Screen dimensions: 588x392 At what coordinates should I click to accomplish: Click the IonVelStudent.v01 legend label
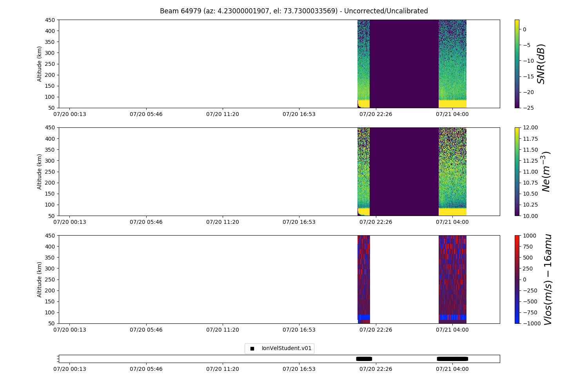(286, 348)
